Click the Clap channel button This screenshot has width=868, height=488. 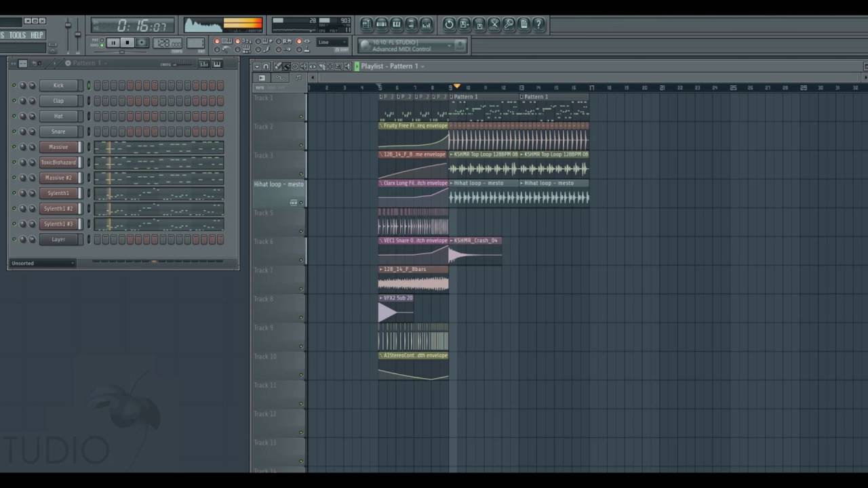58,101
